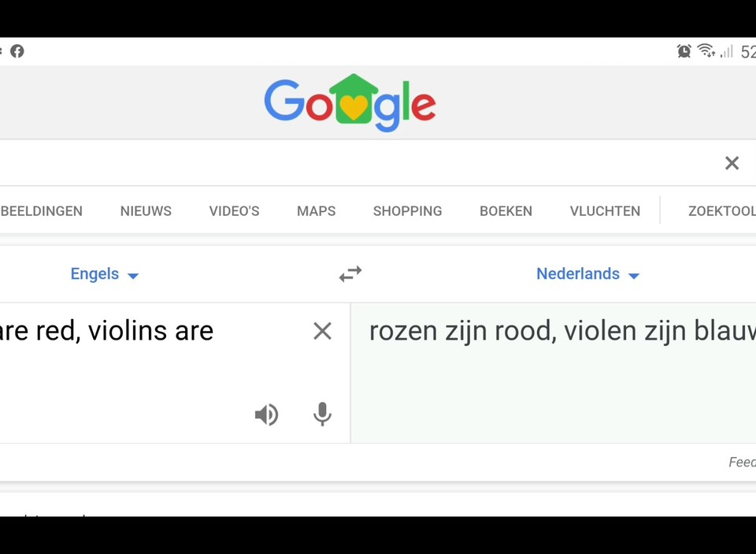Viewport: 756px width, 554px height.
Task: Select the Boeken tab
Action: tap(506, 211)
